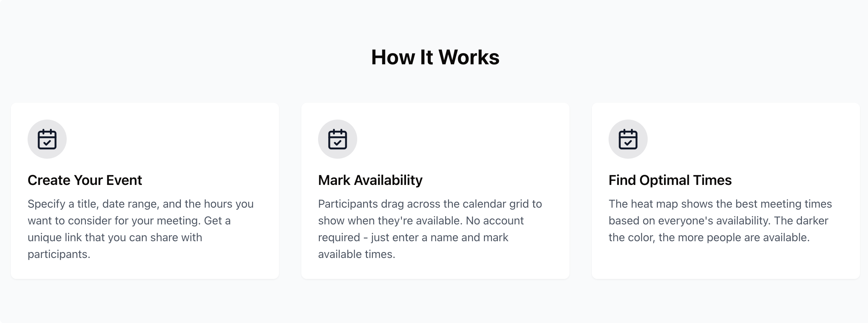Select the Create Your Event title
This screenshot has width=868, height=323.
(x=85, y=180)
